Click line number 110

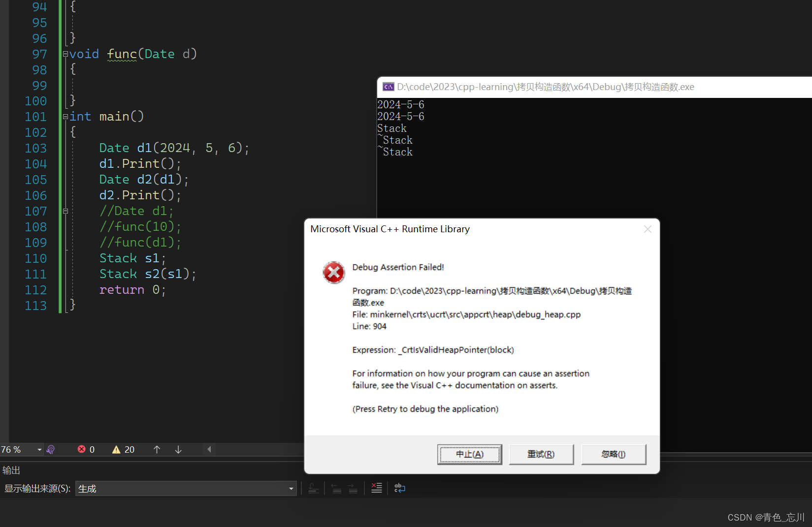click(x=36, y=258)
